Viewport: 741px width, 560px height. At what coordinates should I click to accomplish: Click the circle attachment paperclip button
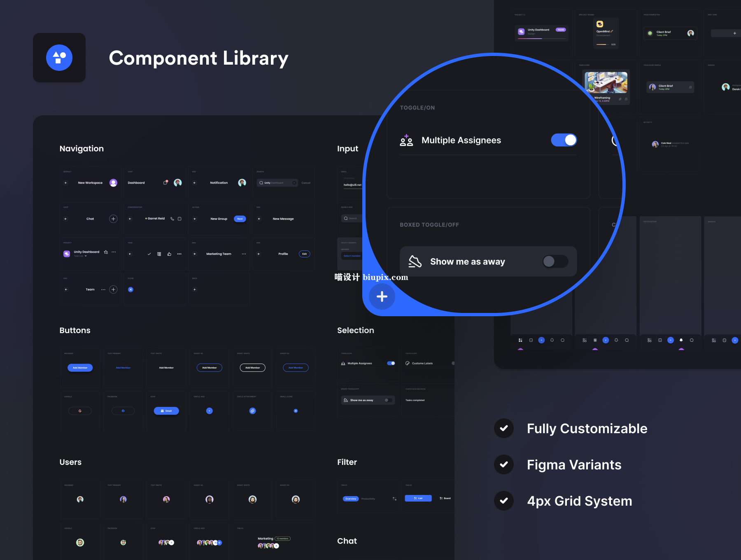click(252, 411)
